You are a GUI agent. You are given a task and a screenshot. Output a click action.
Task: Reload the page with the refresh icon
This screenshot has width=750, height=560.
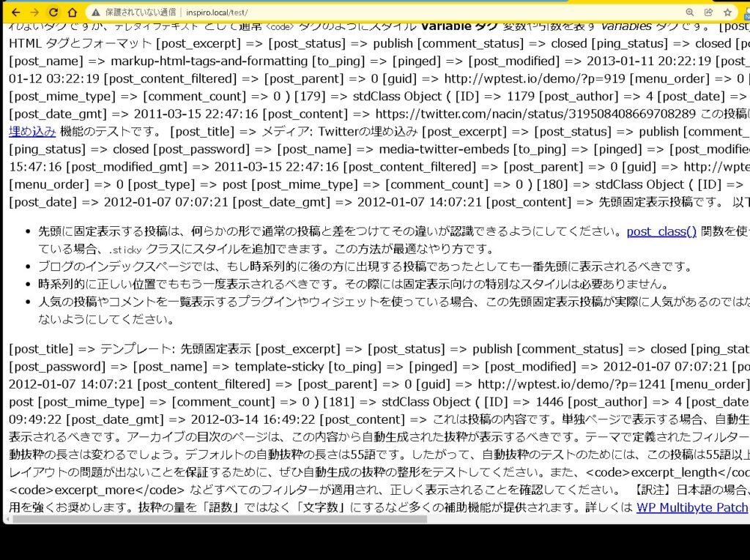click(53, 12)
